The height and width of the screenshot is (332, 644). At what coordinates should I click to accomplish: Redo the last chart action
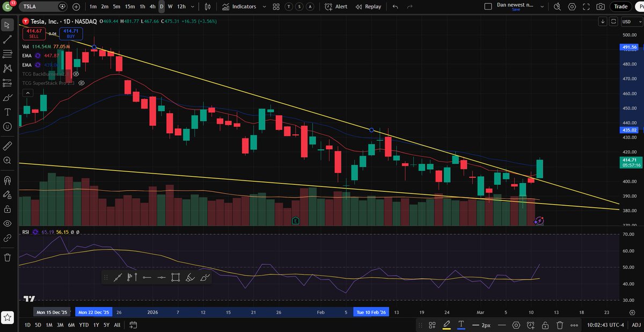click(x=411, y=7)
